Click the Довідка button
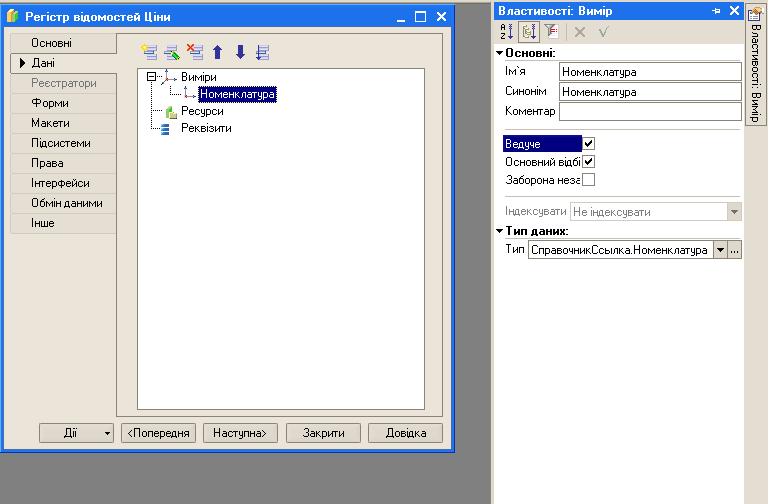Screen dimensions: 777x504 point(406,433)
